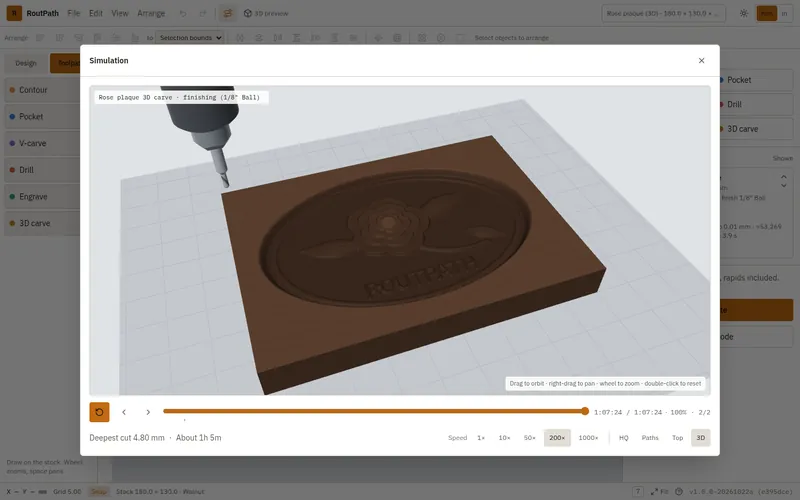Click the version text v1.0.0 in status bar

(x=741, y=492)
